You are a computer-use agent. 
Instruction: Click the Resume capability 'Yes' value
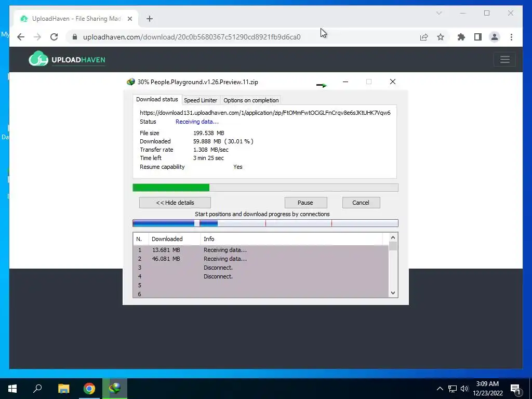pyautogui.click(x=238, y=167)
